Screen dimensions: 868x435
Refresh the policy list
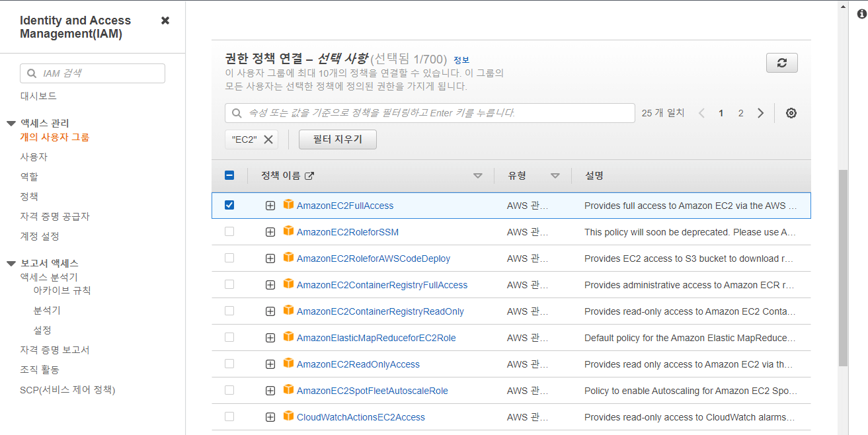click(782, 63)
